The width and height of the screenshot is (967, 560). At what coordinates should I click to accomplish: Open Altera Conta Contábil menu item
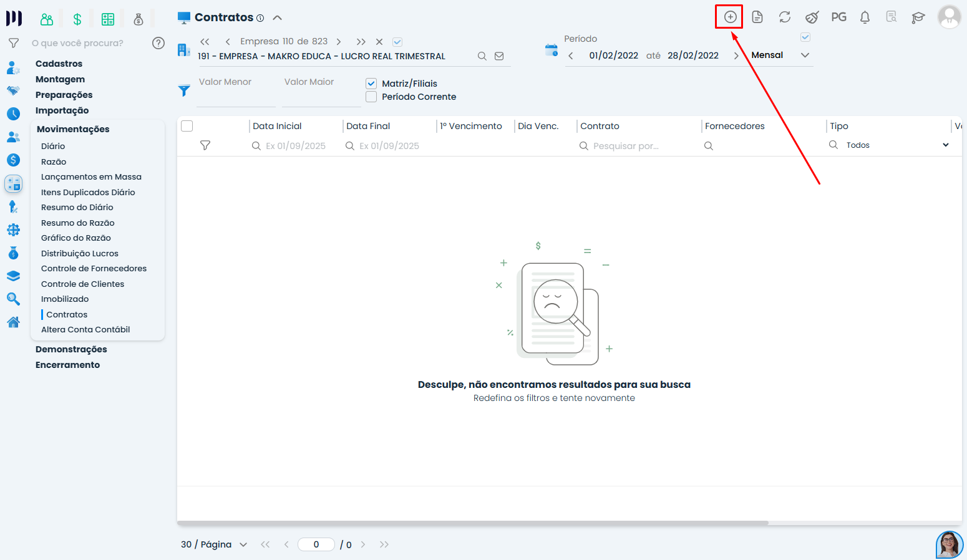coord(85,330)
